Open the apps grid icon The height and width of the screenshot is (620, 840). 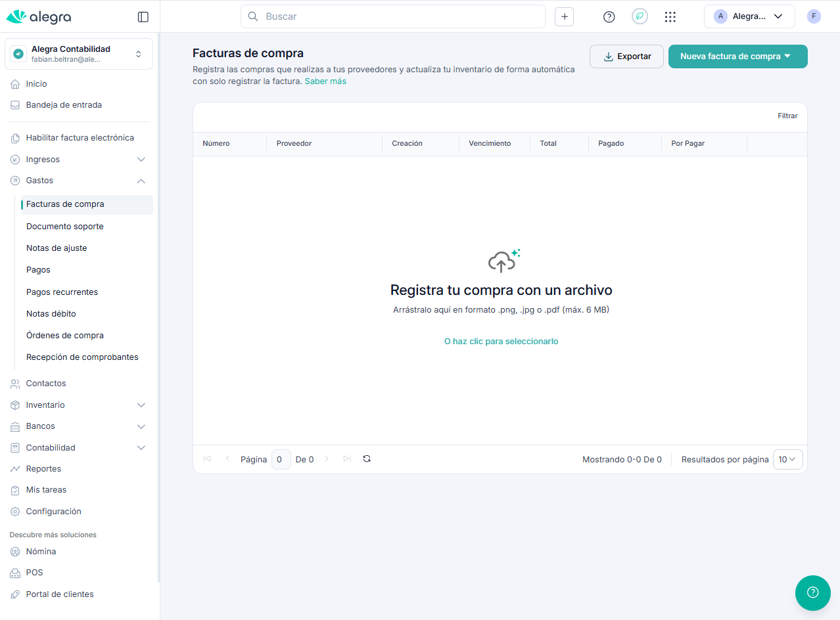(x=670, y=17)
